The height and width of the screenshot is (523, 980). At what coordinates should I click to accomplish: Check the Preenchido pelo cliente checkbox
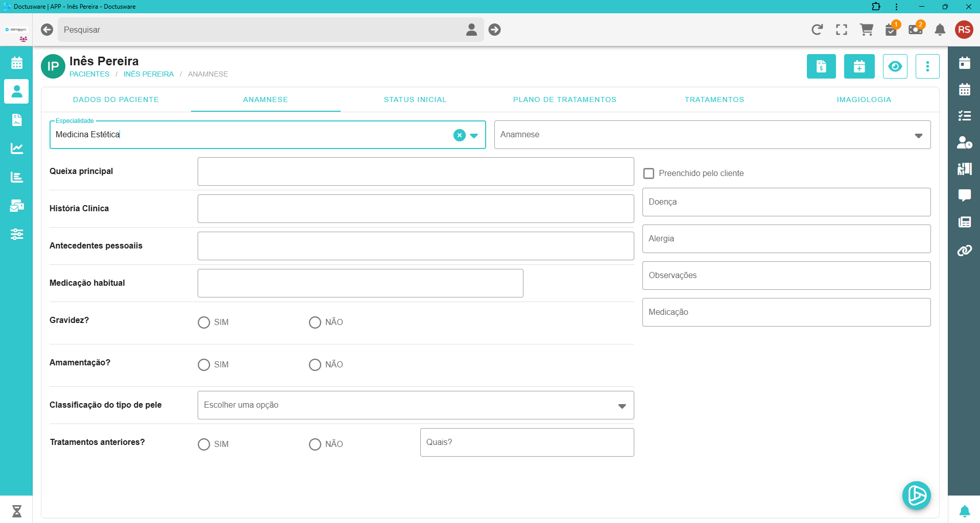[x=649, y=173]
